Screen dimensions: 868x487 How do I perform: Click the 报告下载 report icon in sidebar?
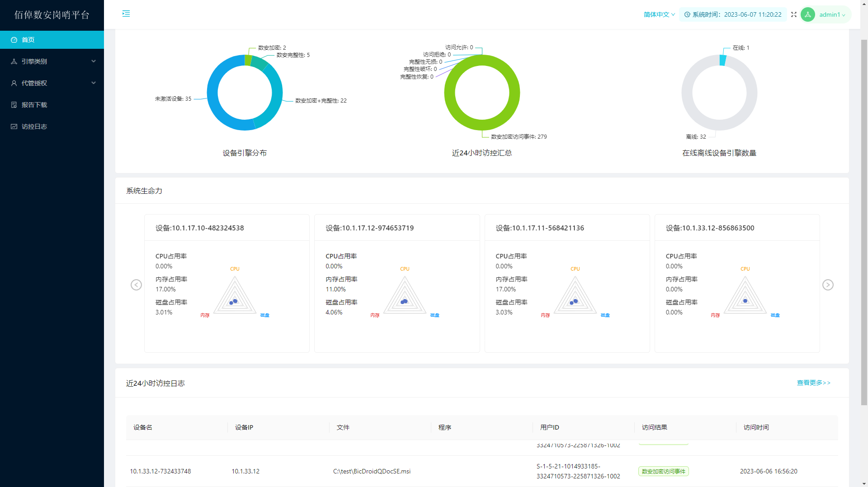coord(14,105)
